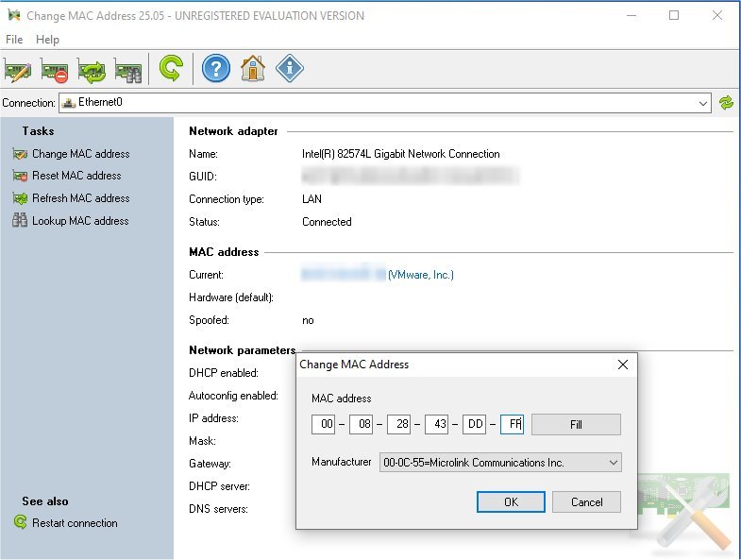The width and height of the screenshot is (741, 560).
Task: Maximize the main application window
Action: pos(674,15)
